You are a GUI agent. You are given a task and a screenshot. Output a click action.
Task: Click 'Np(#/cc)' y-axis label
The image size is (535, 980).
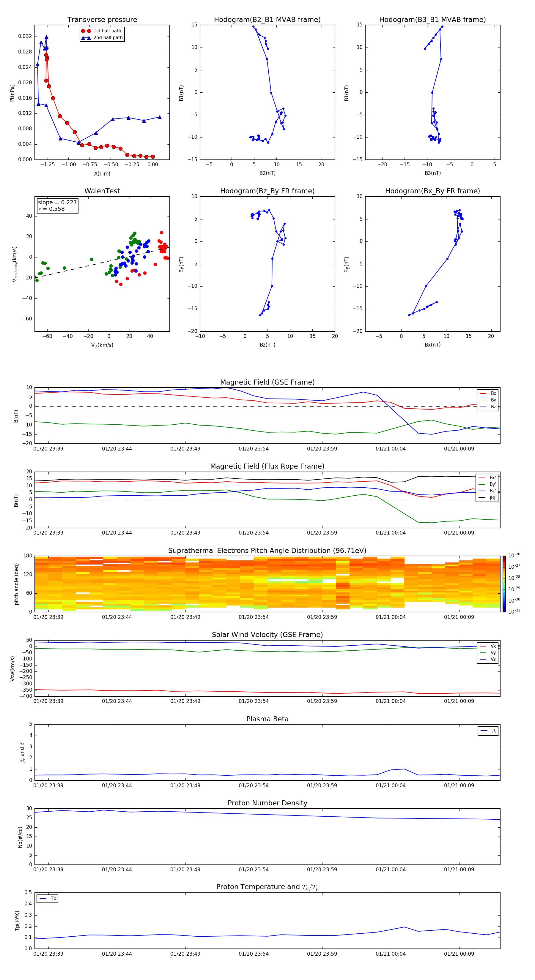20,837
